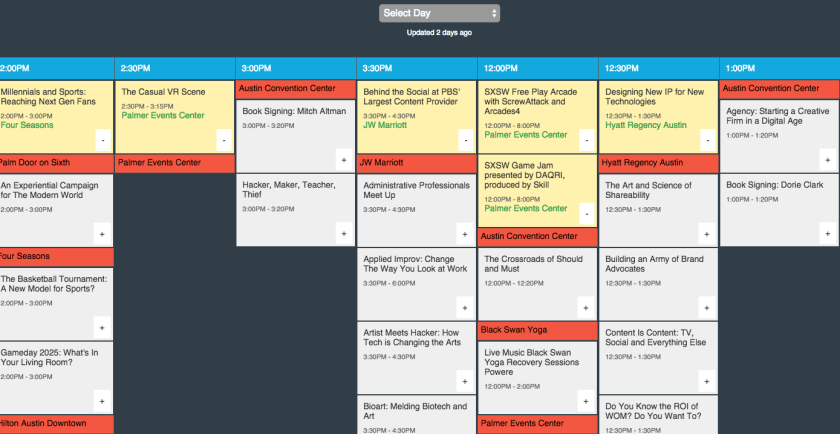
Task: Remove The Casual VR Scene with minus button
Action: point(224,140)
